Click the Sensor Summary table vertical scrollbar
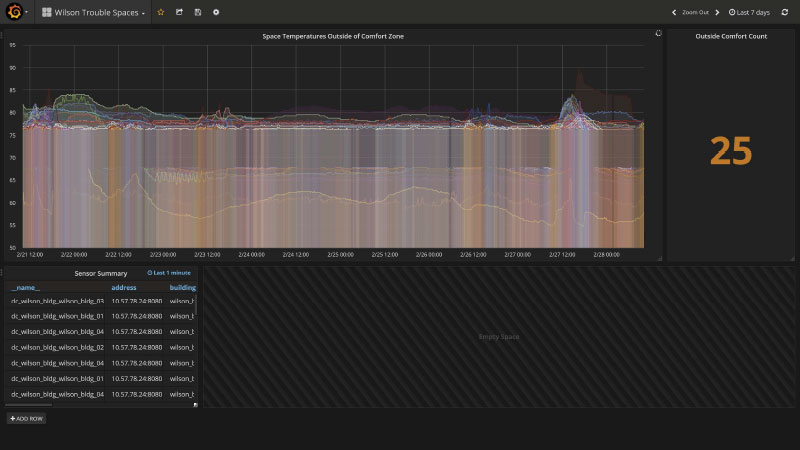 (x=196, y=304)
